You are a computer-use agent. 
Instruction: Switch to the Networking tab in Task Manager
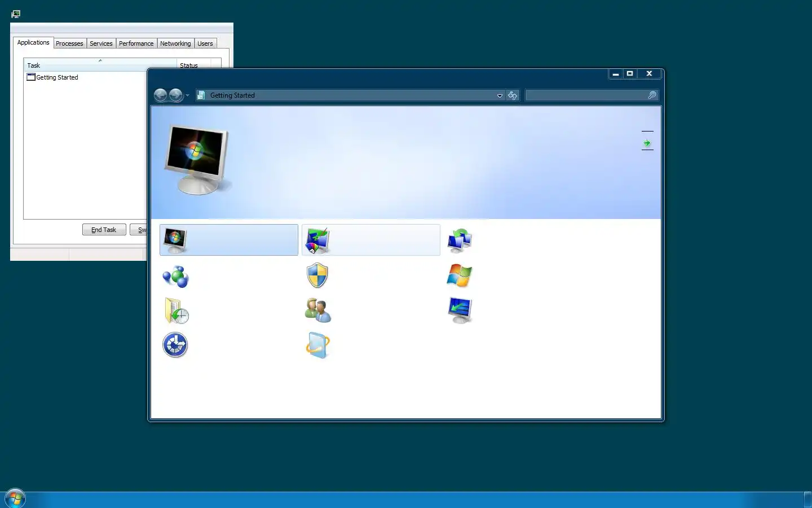pyautogui.click(x=175, y=43)
